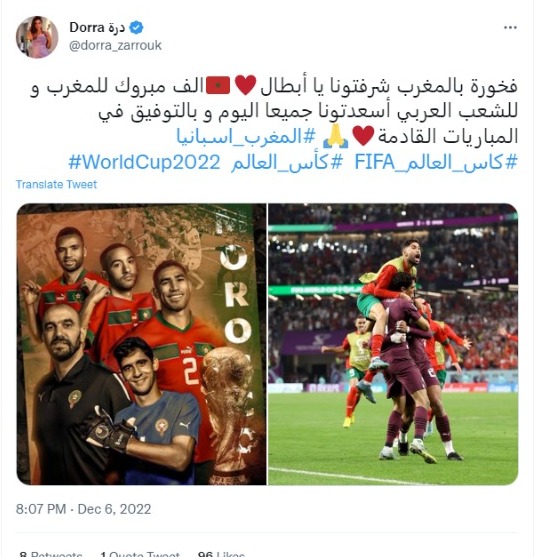
Task: Open the #WorldCup2022 hashtag
Action: pyautogui.click(x=144, y=162)
